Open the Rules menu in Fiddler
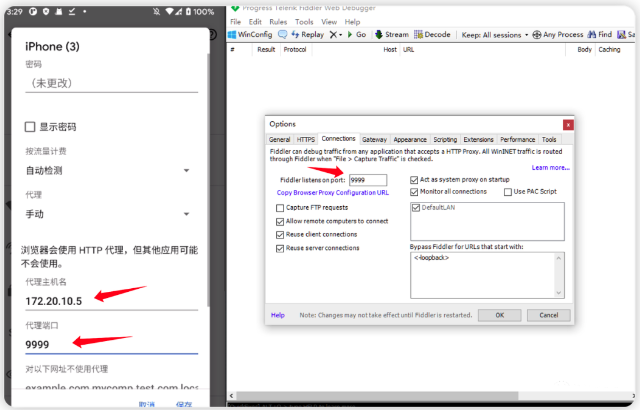 (x=278, y=22)
